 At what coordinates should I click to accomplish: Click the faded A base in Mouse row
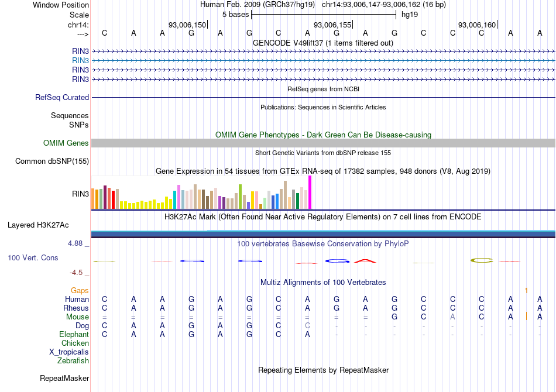pos(452,317)
